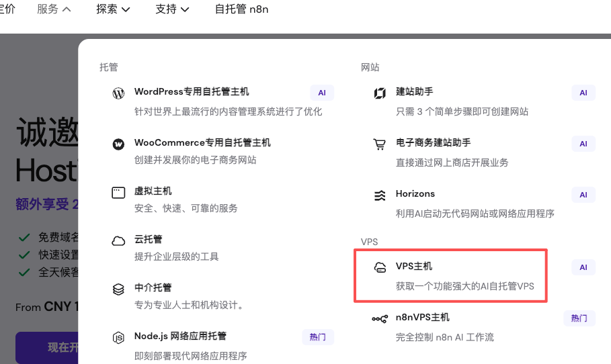
Task: Click the stacked layers icon beside 中介托管
Action: tap(118, 289)
